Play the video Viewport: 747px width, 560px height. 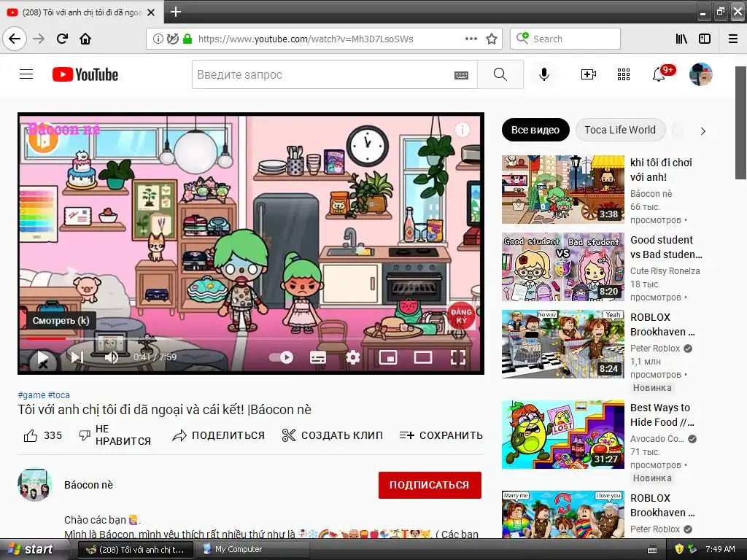pos(43,357)
